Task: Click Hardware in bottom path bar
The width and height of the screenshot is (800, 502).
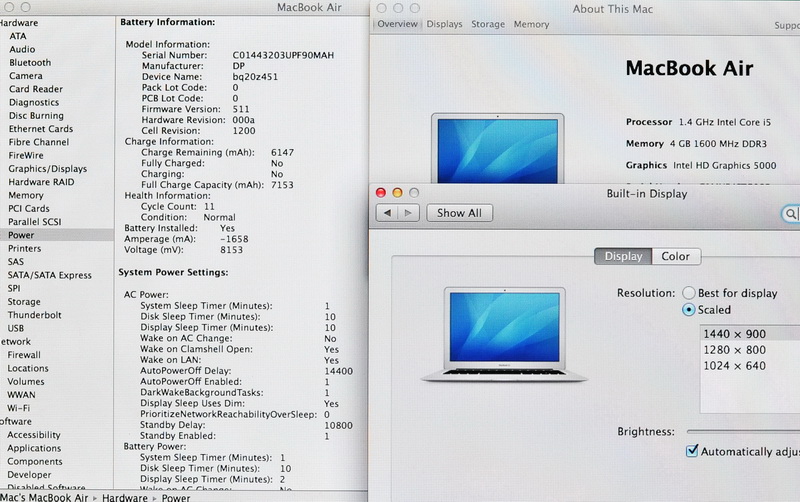Action: (124, 497)
